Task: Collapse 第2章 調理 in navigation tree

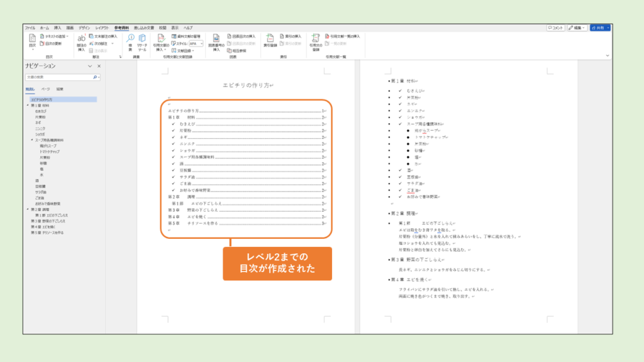Action: coord(28,209)
